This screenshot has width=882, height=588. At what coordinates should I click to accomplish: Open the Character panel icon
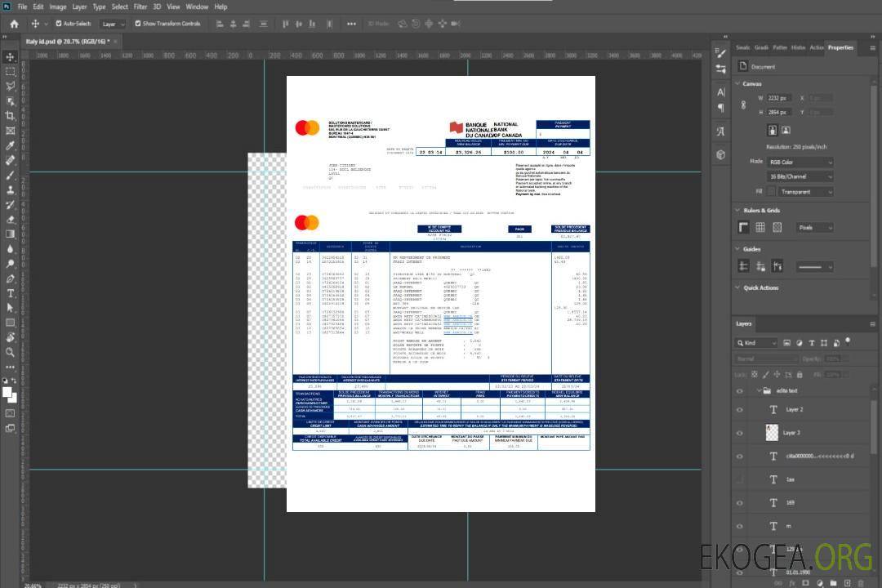click(x=720, y=92)
